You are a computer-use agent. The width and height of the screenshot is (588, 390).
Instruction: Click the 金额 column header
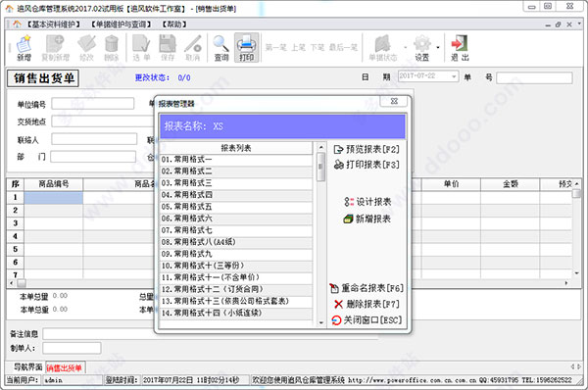(x=511, y=184)
